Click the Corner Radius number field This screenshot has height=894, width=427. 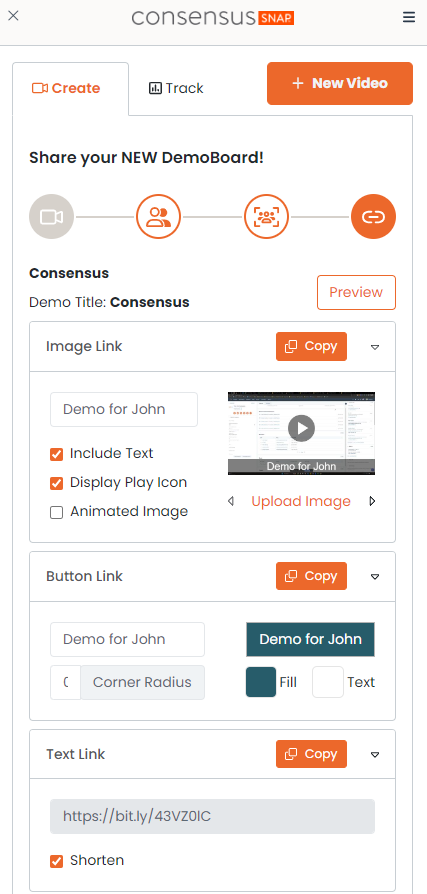click(x=66, y=682)
